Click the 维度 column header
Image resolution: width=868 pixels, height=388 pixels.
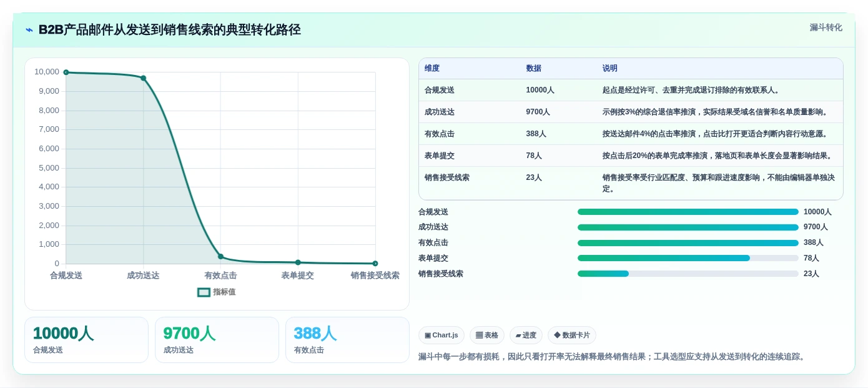pos(432,68)
